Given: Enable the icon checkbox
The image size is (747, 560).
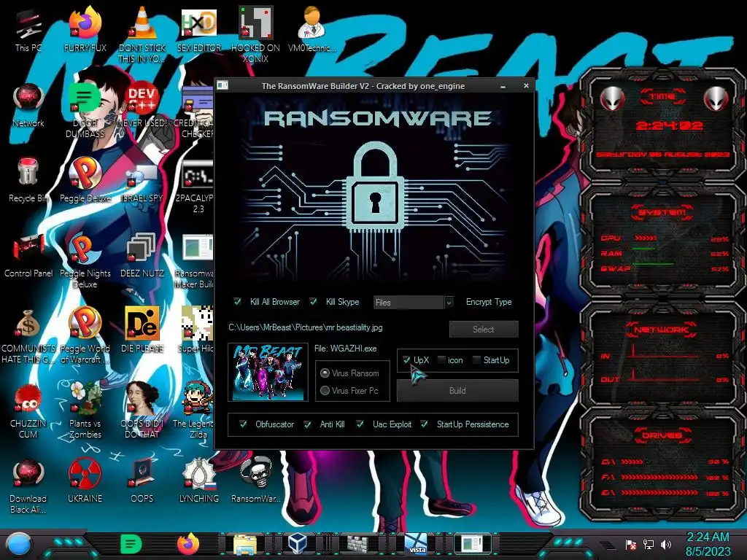Looking at the screenshot, I should 441,360.
